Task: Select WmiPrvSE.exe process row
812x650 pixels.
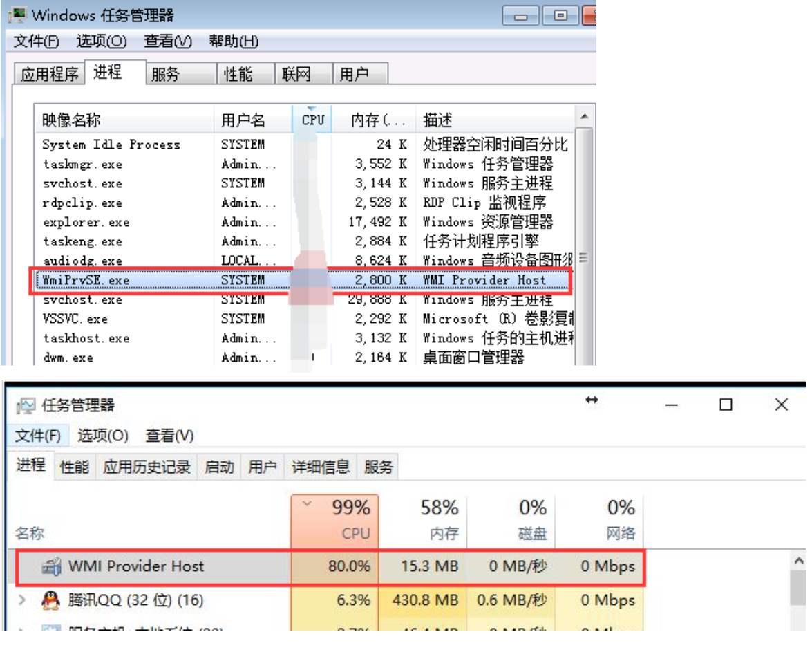Action: (x=305, y=280)
